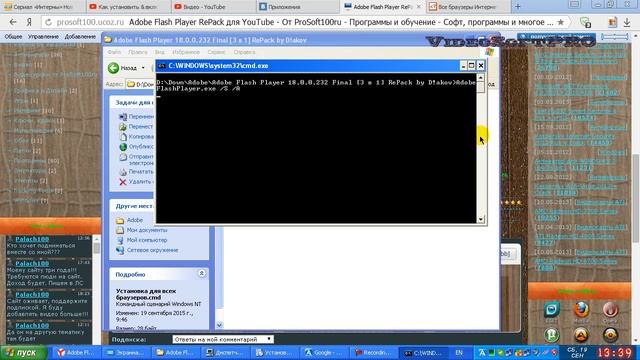Image resolution: width=640 pixels, height=360 pixels.
Task: Click the cmd.exe title bar system icon
Action: point(162,66)
